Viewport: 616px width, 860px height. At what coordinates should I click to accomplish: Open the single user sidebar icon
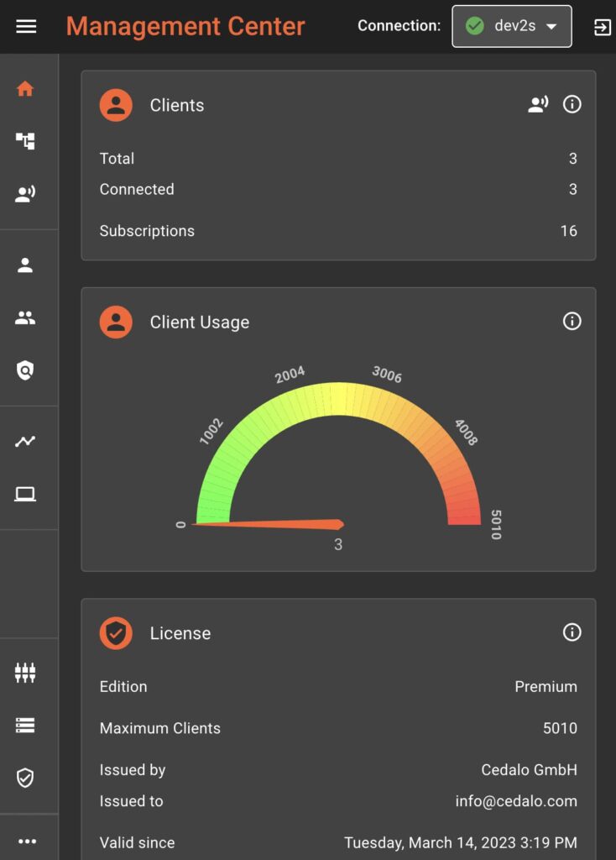click(25, 265)
